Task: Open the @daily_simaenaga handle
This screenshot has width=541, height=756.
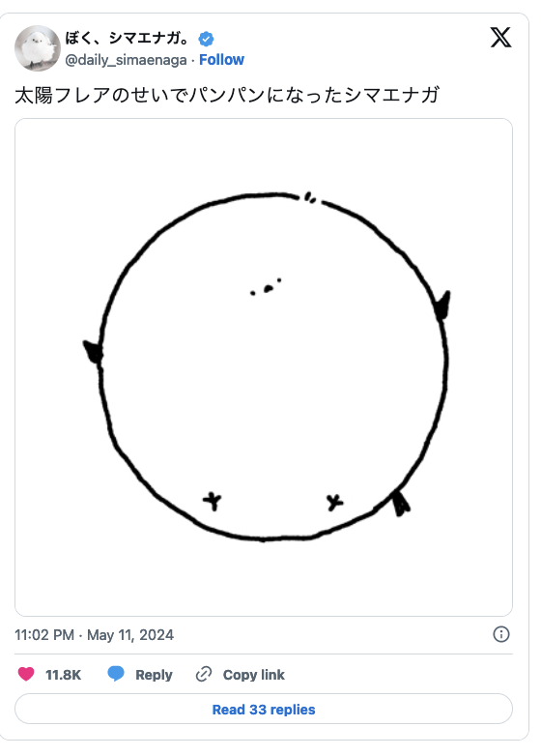Action: pyautogui.click(x=126, y=60)
